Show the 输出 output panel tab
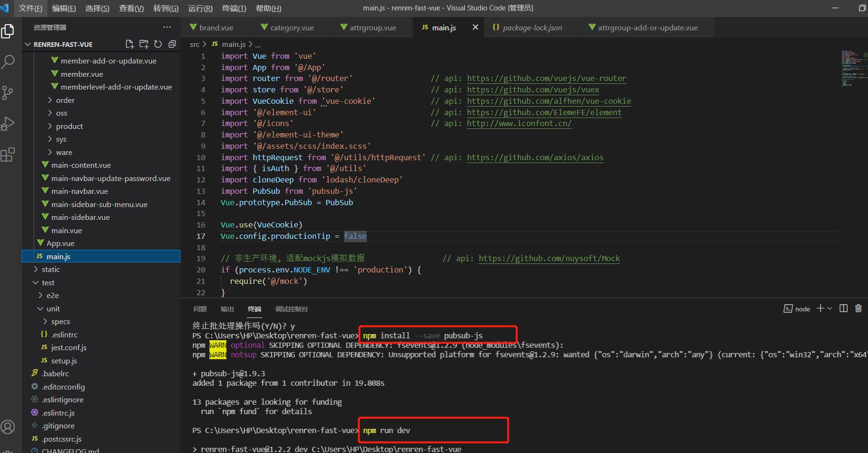The width and height of the screenshot is (868, 453). [227, 309]
